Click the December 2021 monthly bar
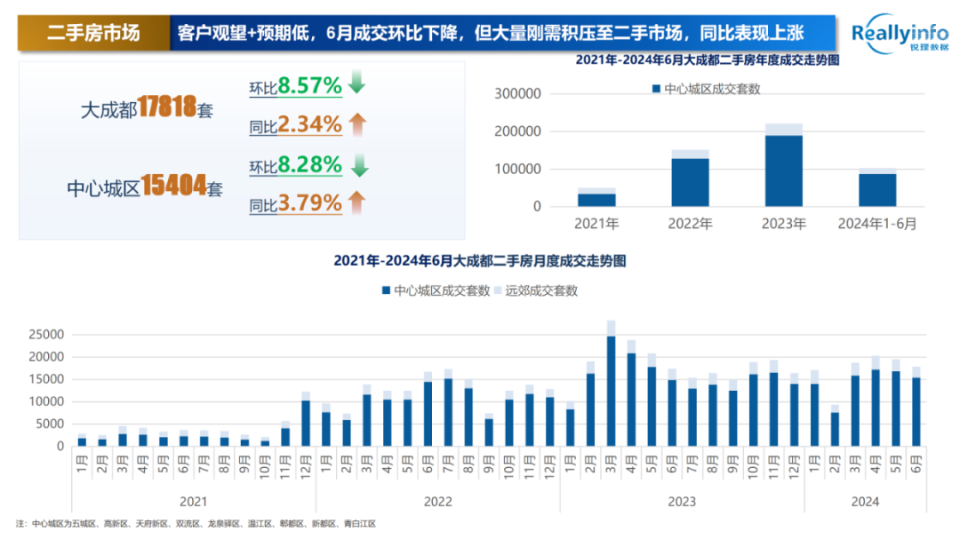 [306, 419]
